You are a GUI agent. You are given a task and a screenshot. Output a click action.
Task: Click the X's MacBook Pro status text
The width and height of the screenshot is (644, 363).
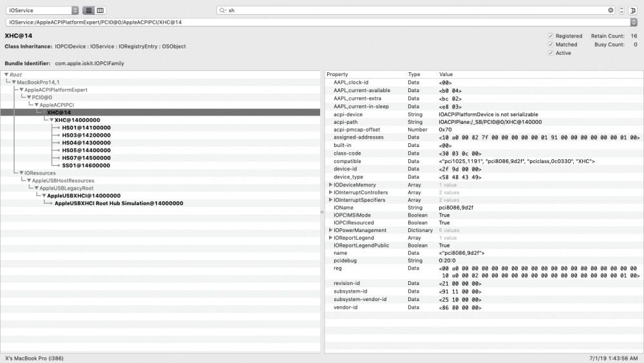point(34,358)
